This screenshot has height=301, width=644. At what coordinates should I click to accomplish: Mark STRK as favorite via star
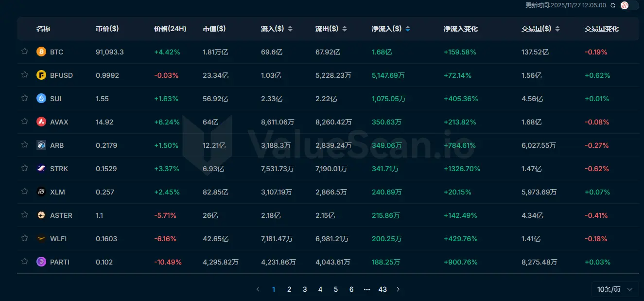tap(25, 168)
